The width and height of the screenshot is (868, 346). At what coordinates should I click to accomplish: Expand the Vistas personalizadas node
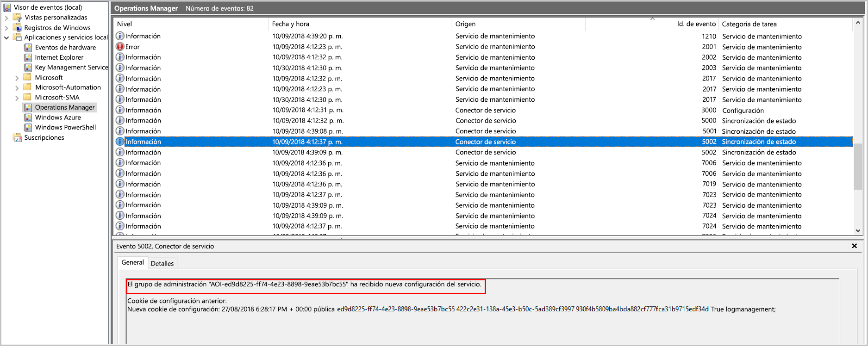6,18
